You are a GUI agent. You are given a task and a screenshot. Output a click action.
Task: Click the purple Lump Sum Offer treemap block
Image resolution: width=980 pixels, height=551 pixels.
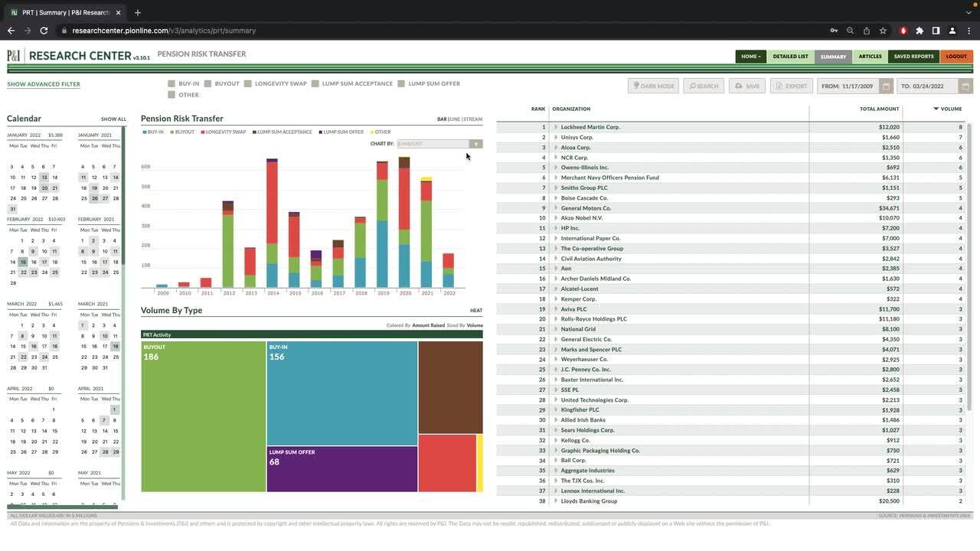(342, 469)
